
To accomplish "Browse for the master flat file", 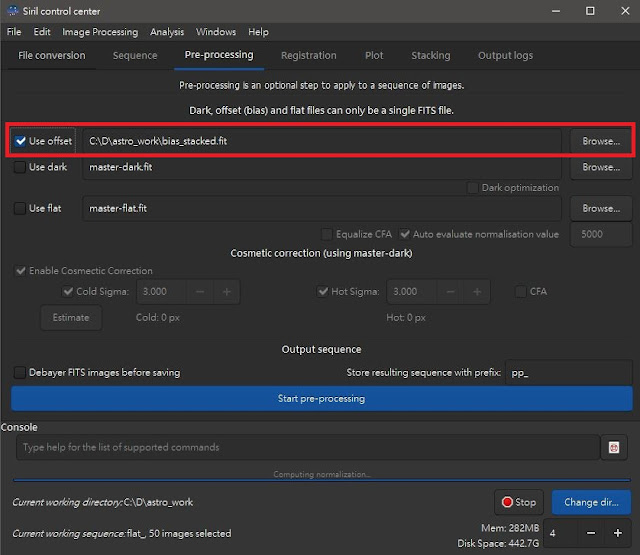I will pos(601,209).
